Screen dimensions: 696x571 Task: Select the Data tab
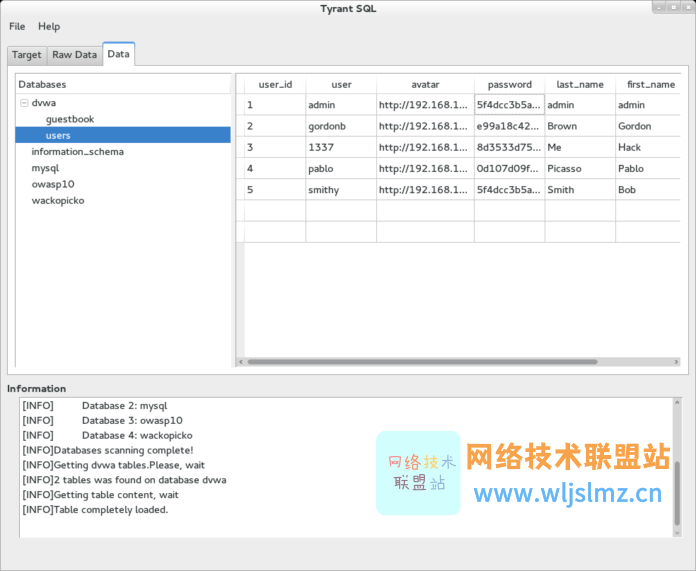[x=119, y=54]
